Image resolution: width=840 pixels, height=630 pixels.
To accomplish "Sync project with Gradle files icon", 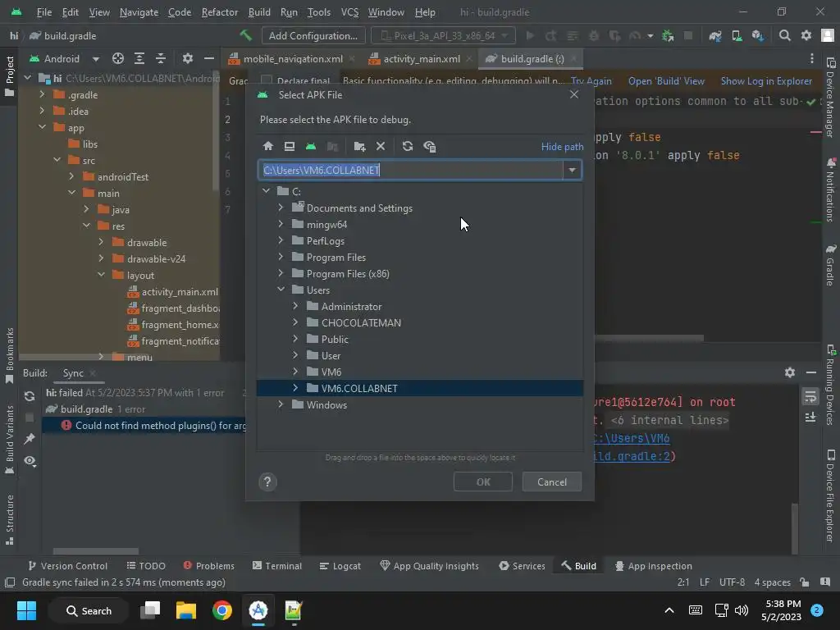I will pyautogui.click(x=715, y=36).
